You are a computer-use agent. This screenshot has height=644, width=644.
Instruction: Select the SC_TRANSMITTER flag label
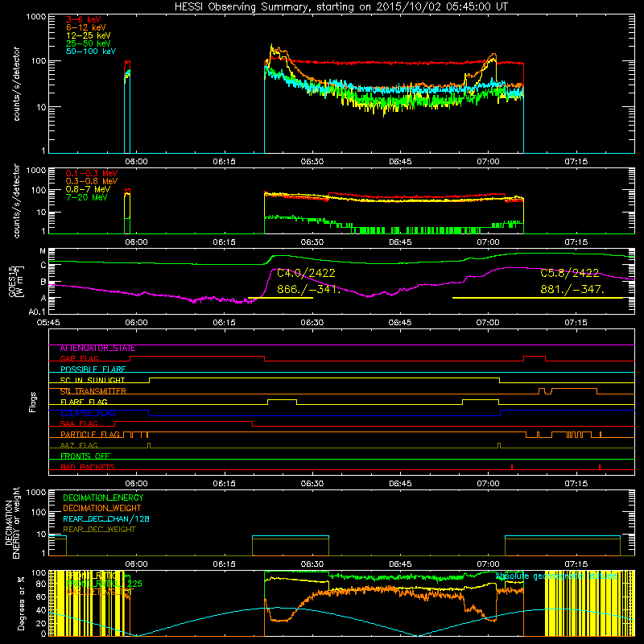coord(93,391)
